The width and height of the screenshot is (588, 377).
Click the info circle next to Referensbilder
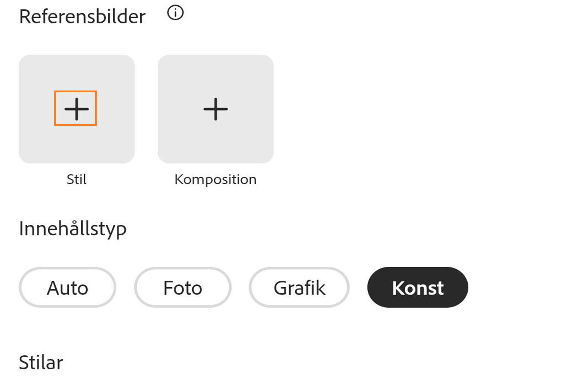click(x=175, y=13)
